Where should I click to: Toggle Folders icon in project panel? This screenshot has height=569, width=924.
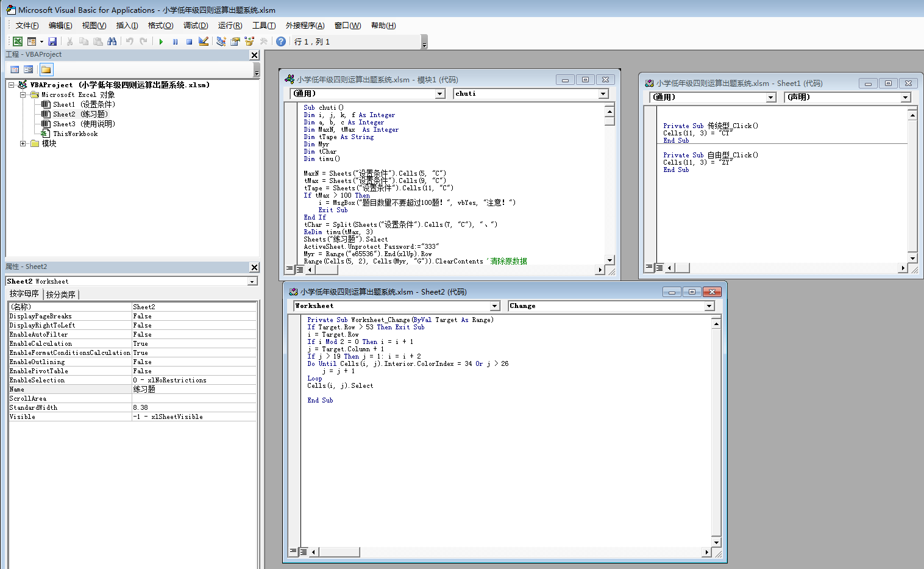tap(46, 70)
